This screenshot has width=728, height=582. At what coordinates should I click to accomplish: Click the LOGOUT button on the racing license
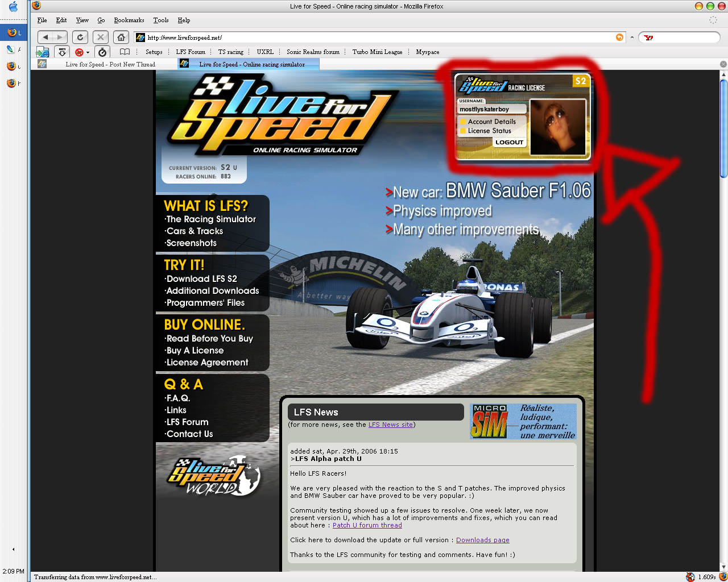509,142
